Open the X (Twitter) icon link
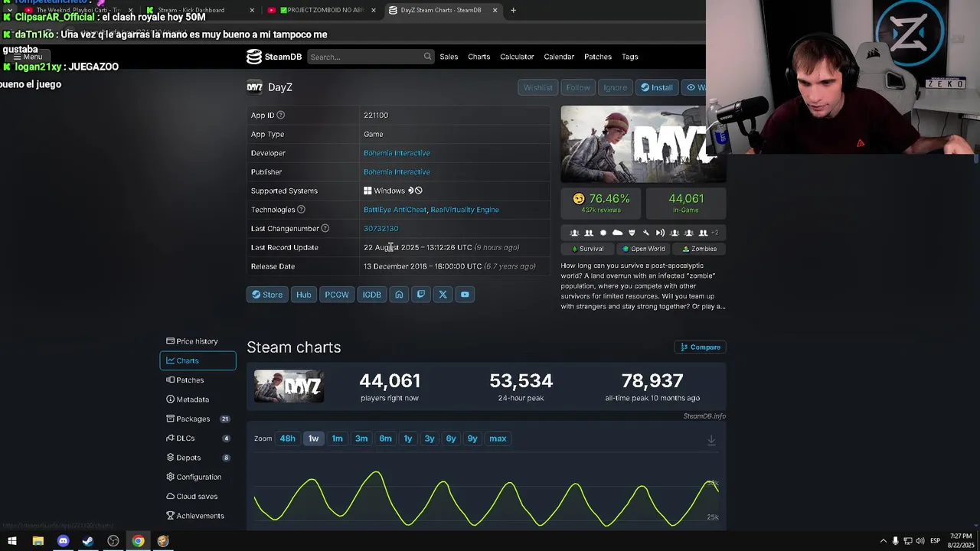980x551 pixels. point(443,295)
